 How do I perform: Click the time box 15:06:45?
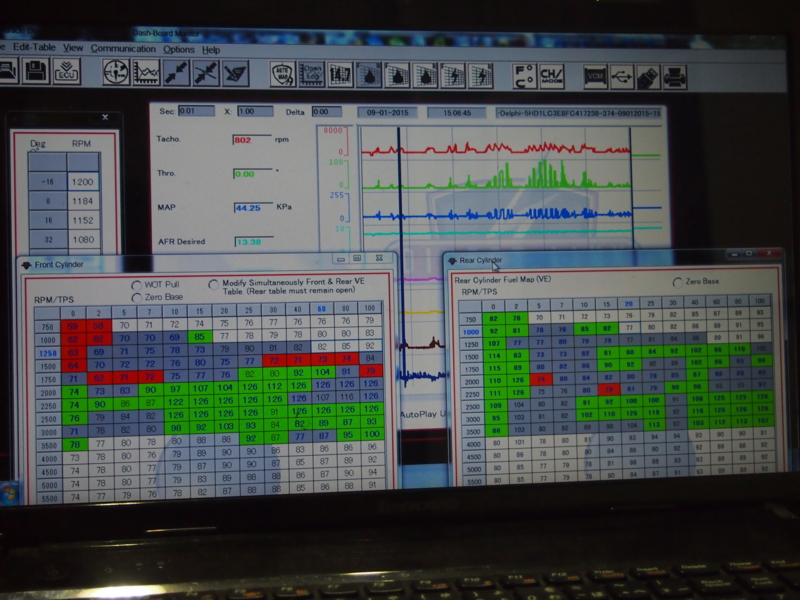(x=457, y=113)
